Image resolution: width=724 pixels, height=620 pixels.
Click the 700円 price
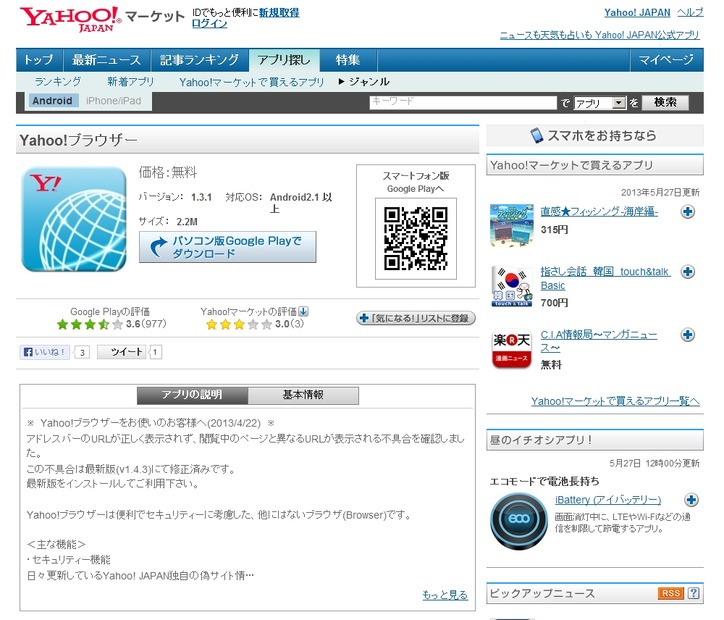tap(555, 303)
